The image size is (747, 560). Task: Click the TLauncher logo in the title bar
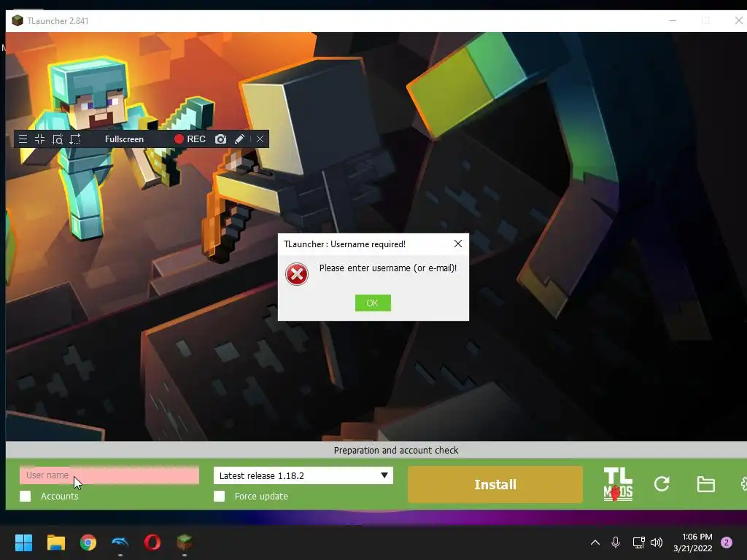click(x=18, y=21)
